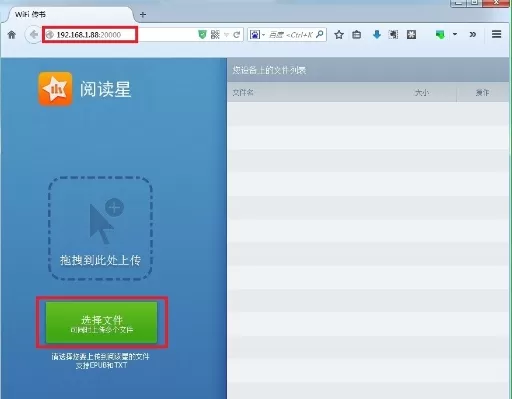Click the 大小 column header
512x399 pixels.
tap(421, 92)
